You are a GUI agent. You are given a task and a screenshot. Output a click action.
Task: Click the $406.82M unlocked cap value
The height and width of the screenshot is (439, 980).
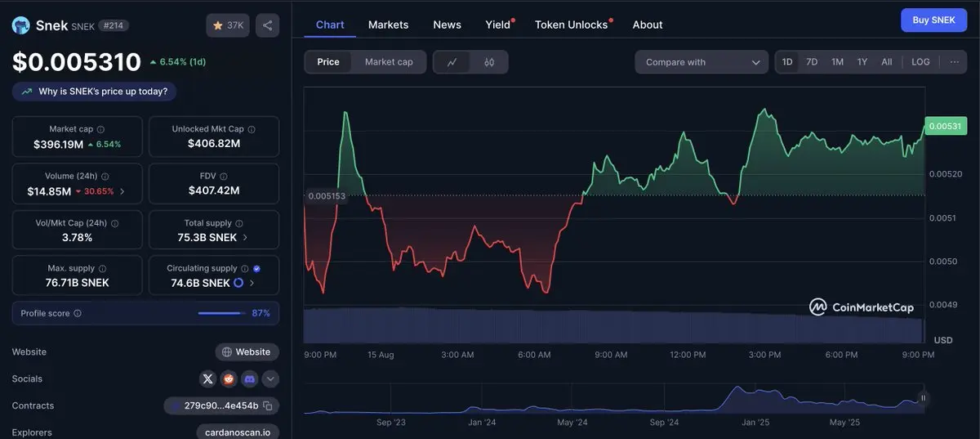(214, 144)
